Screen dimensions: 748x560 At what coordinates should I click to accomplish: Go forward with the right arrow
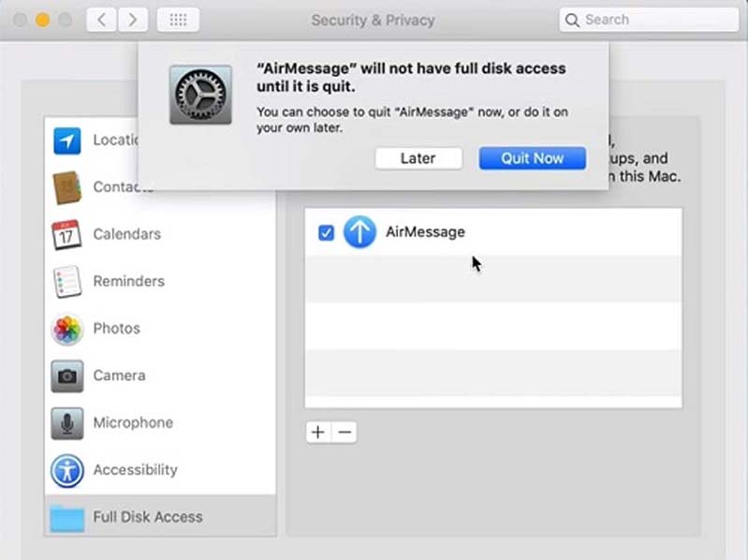click(x=132, y=20)
